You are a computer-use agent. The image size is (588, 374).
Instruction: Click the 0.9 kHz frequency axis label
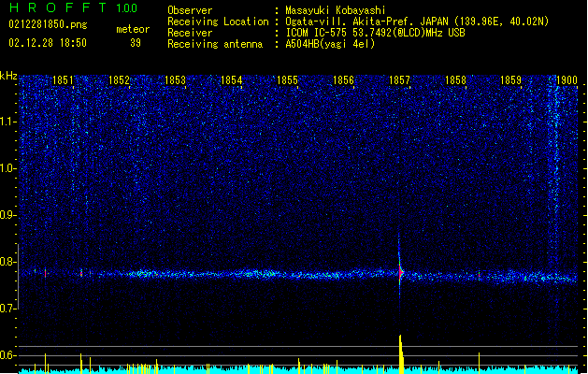[x=8, y=215]
